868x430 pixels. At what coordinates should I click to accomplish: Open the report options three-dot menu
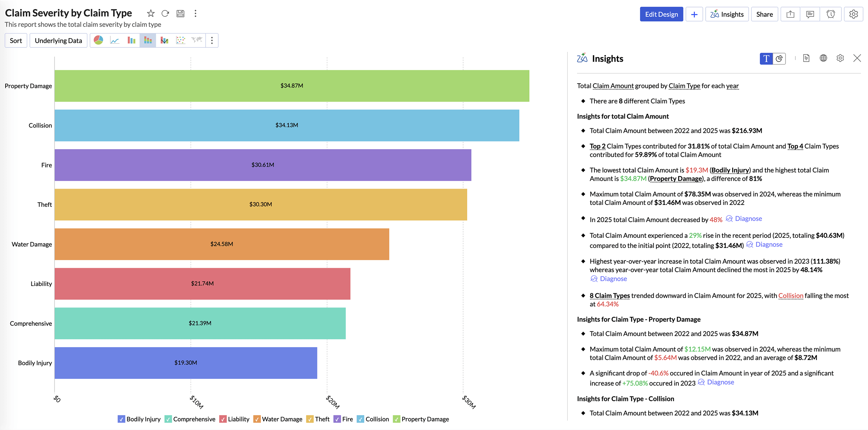pyautogui.click(x=196, y=13)
